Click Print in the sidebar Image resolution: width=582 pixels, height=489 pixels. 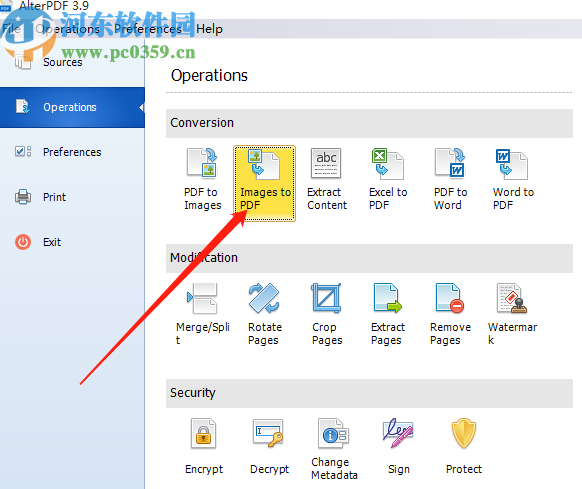72,197
